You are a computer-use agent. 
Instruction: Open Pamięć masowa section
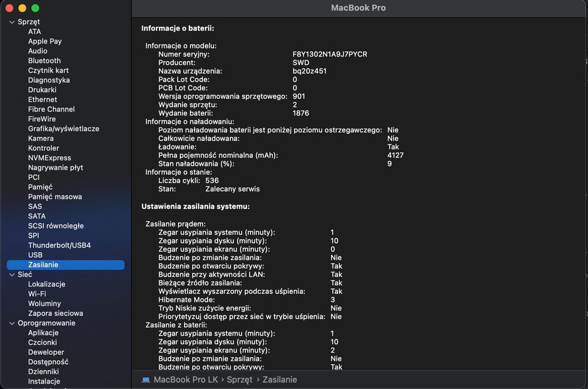pyautogui.click(x=55, y=197)
